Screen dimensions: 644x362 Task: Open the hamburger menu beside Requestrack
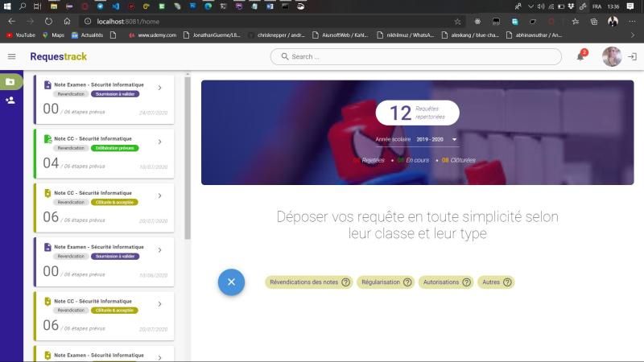coord(11,56)
